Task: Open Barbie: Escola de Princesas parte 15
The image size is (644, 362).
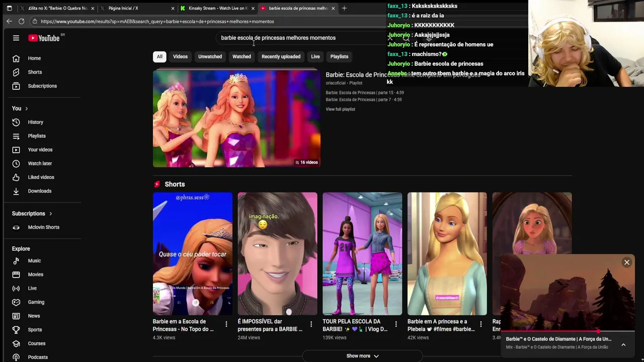Action: 365,93
